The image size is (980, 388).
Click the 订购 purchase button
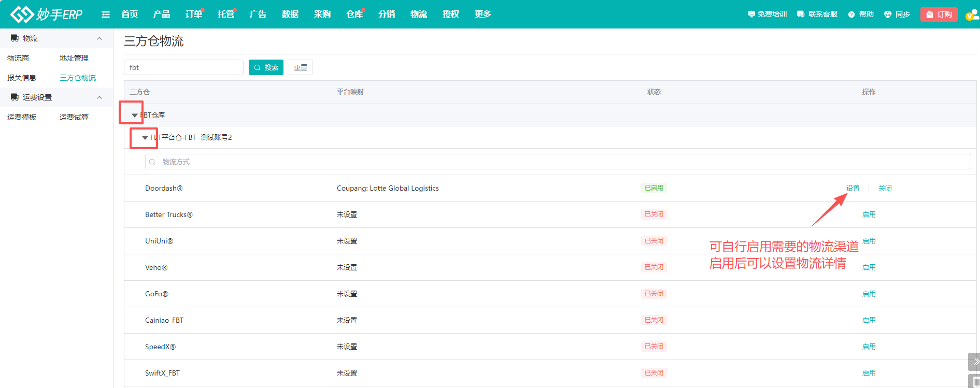[x=939, y=15]
